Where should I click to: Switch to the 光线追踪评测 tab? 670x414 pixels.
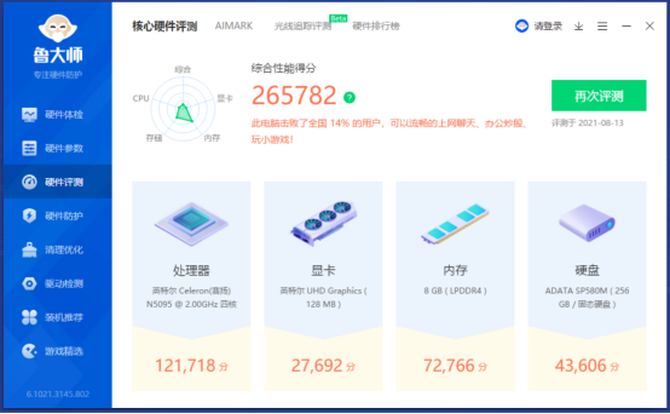click(x=301, y=26)
